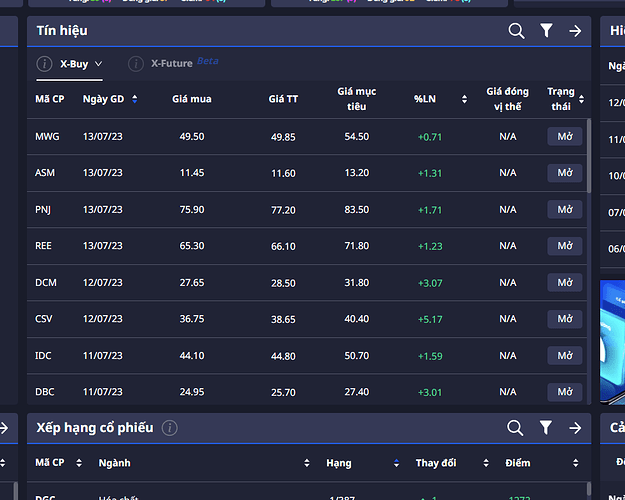
Task: Click the Mở button for MWG
Action: (x=564, y=137)
